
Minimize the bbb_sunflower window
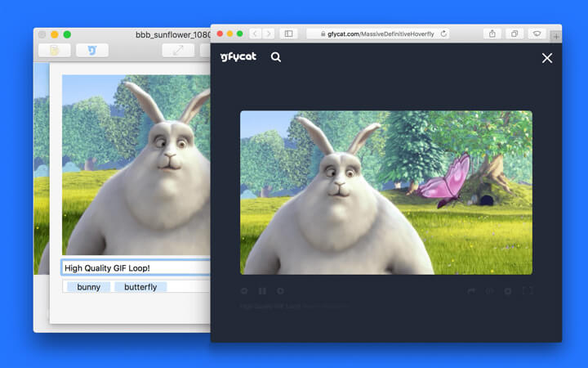tap(55, 34)
